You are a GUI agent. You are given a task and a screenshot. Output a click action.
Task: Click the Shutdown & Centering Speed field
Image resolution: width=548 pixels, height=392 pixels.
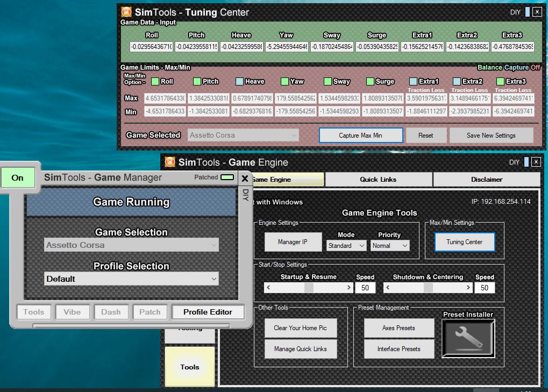[485, 288]
